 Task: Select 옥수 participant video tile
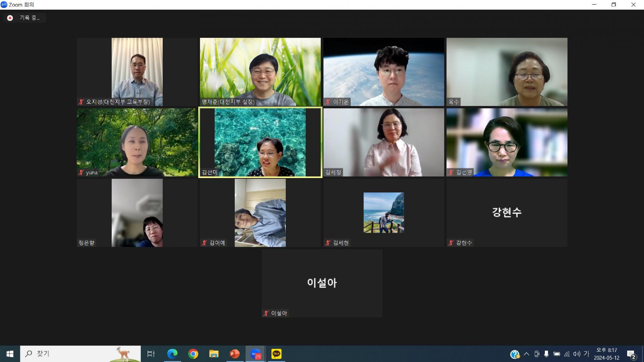(507, 72)
